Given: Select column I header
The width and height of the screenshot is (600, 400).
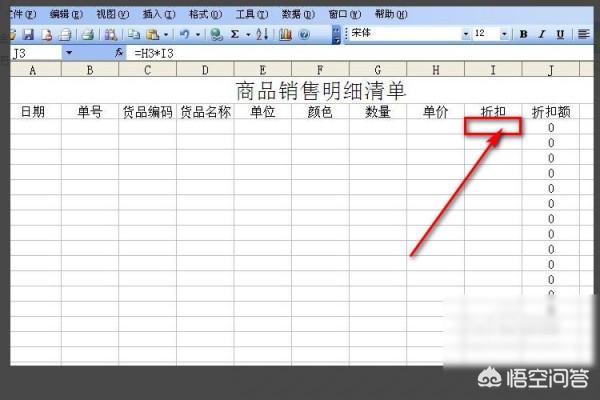Looking at the screenshot, I should 493,70.
